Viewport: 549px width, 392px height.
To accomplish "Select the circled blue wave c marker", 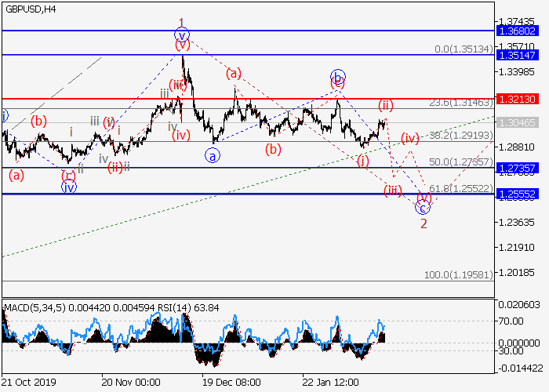I will point(423,208).
